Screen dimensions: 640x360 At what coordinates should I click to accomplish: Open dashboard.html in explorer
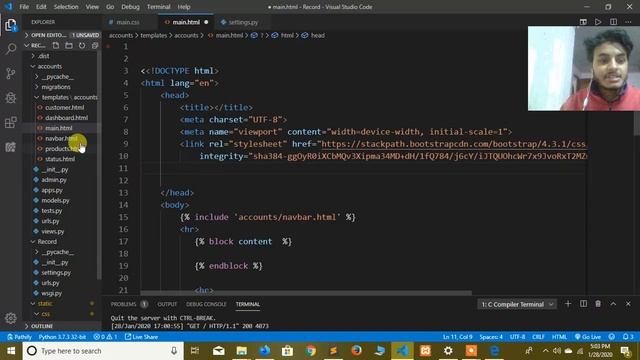66,118
